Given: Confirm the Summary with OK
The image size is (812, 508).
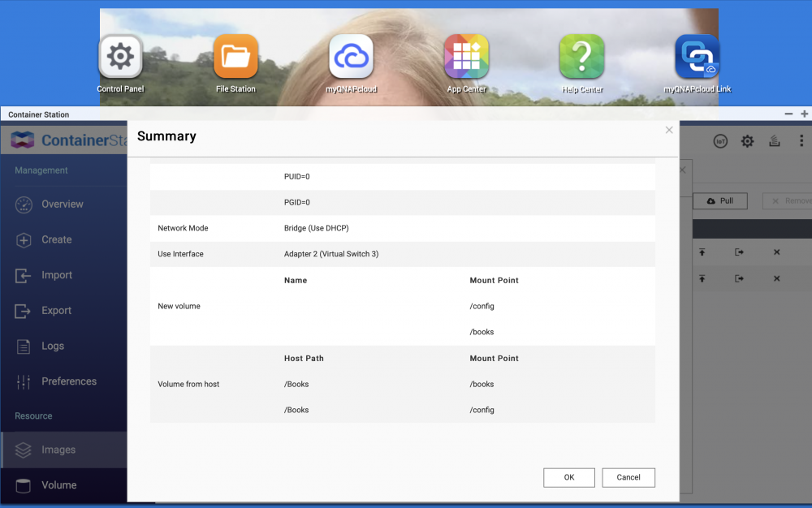Looking at the screenshot, I should (569, 477).
